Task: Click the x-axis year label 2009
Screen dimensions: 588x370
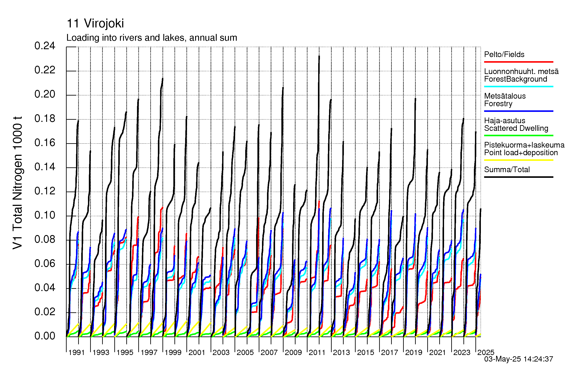Action: click(x=293, y=352)
